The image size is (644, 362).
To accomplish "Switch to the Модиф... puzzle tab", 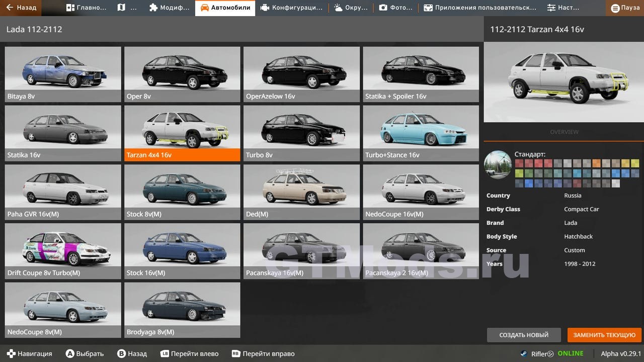I will 170,8.
